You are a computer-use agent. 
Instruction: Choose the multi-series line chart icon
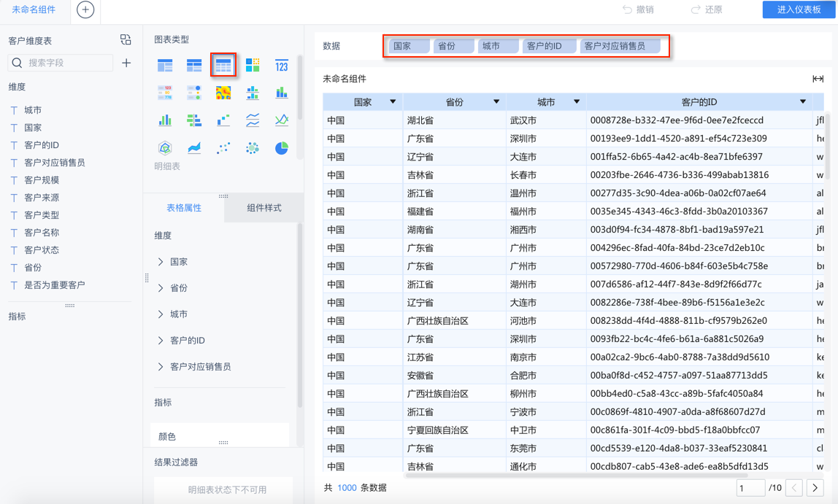282,120
